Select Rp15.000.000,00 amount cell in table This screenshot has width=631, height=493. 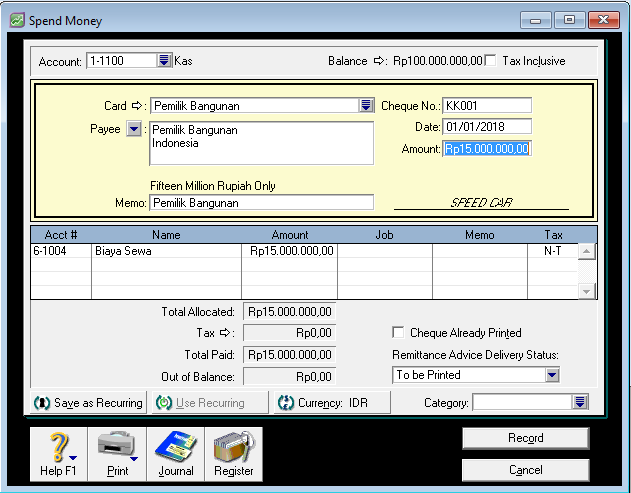click(x=289, y=251)
